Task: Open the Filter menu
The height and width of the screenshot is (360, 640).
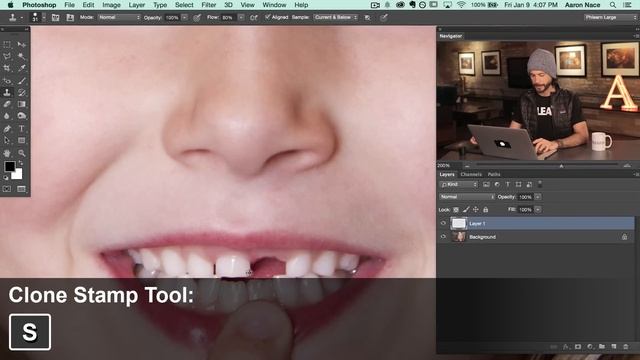Action: point(209,5)
